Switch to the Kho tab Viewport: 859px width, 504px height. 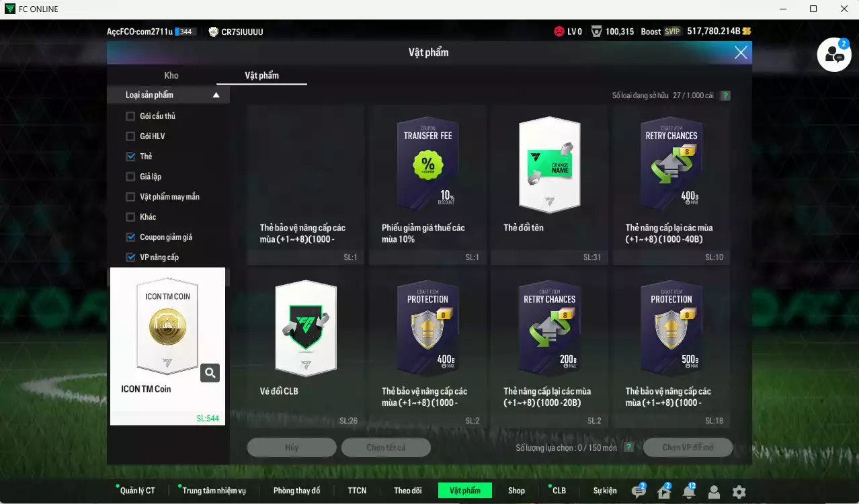(x=171, y=75)
